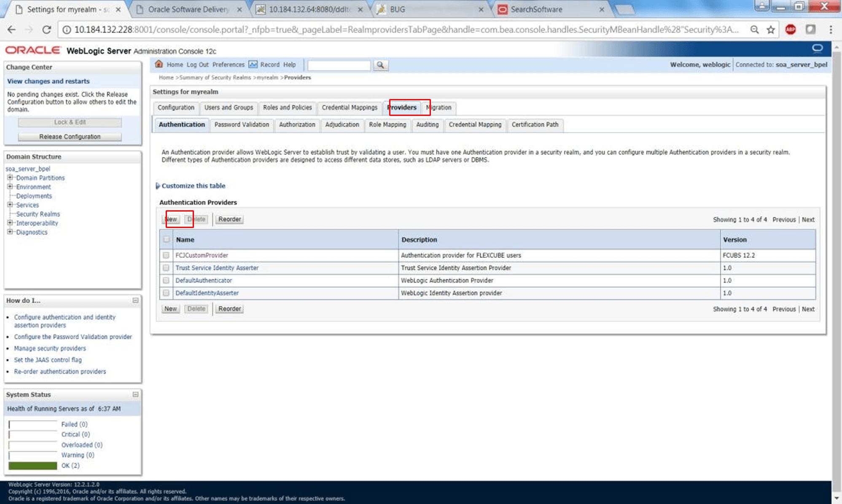Click the green OK status bar

(33, 466)
